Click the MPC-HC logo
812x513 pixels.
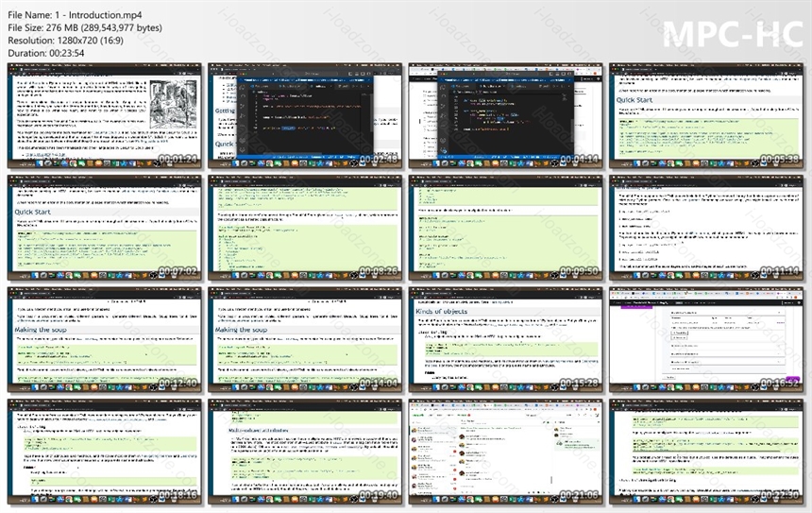pyautogui.click(x=733, y=34)
